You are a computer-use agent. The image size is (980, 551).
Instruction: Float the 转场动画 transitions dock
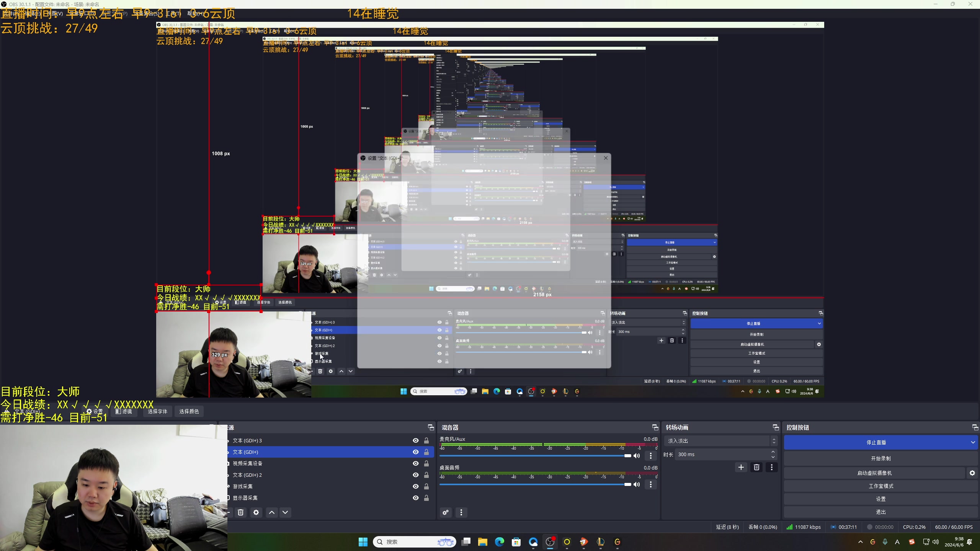tap(776, 427)
